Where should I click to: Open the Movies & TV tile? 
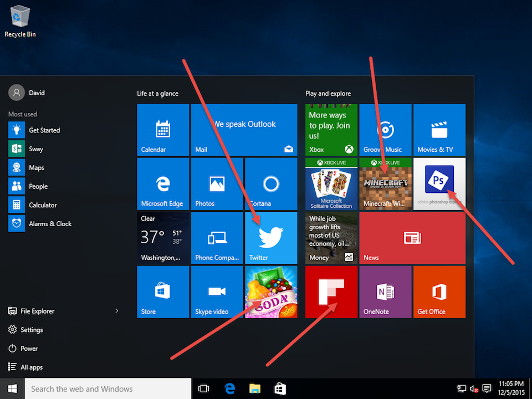[x=439, y=130]
